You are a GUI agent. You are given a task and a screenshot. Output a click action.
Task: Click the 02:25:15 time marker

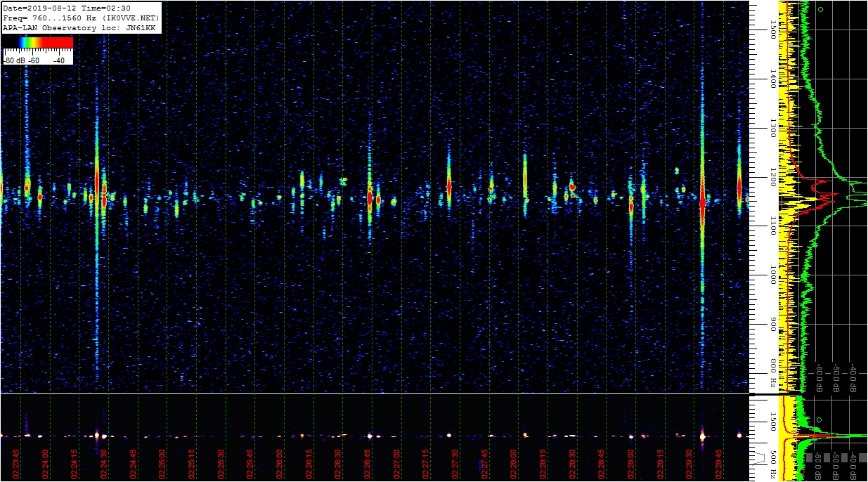tap(192, 464)
